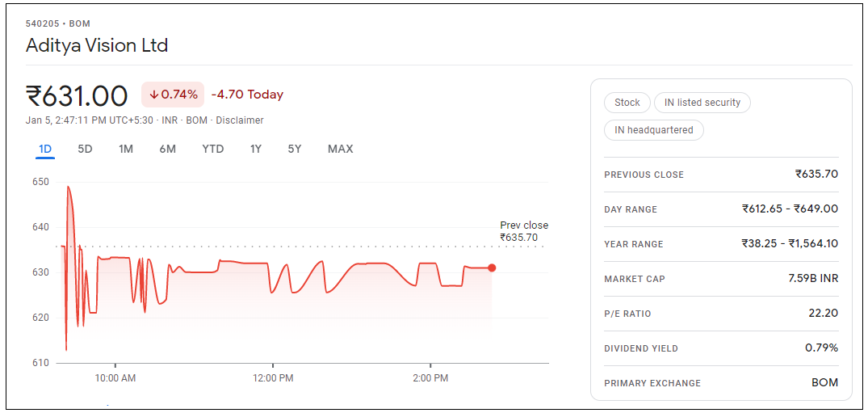Click the 620 y-axis label
Screen dimensions: 868x413
(x=41, y=318)
